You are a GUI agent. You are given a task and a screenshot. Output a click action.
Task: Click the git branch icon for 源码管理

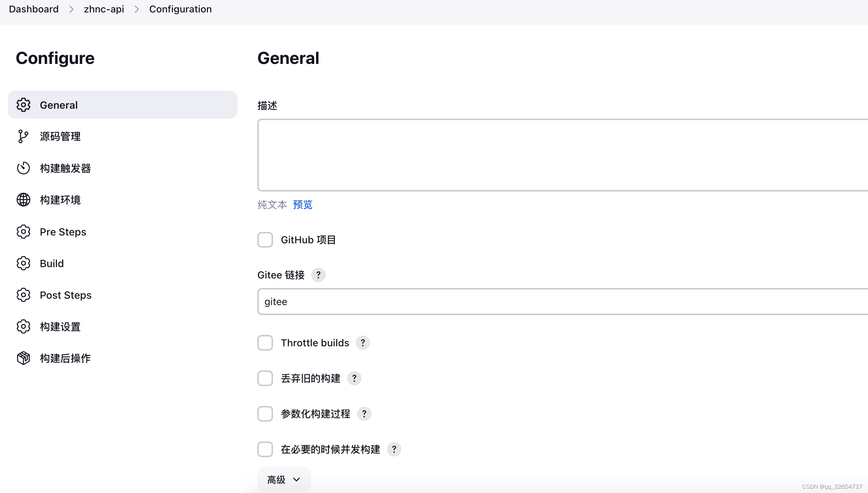23,136
